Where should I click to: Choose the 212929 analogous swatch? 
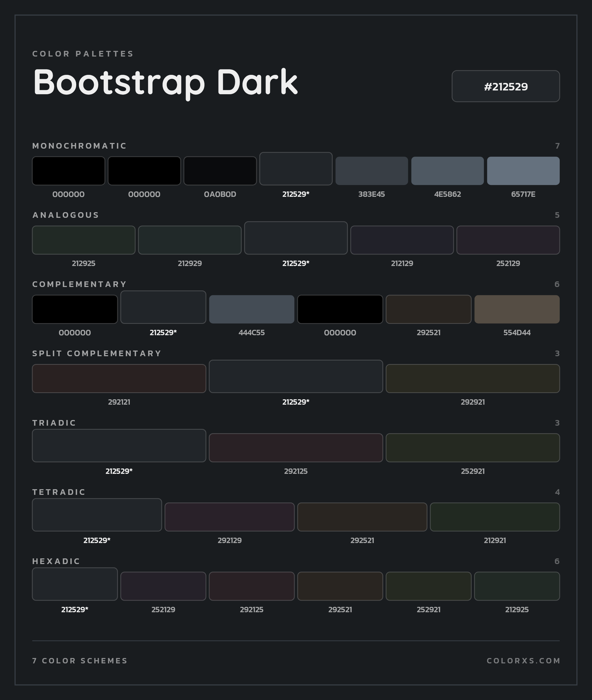190,240
